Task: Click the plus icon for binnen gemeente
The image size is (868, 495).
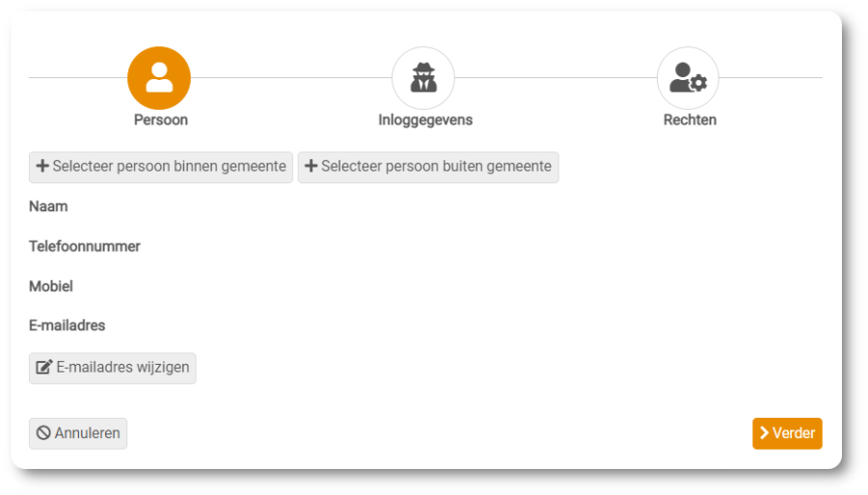Action: 42,166
